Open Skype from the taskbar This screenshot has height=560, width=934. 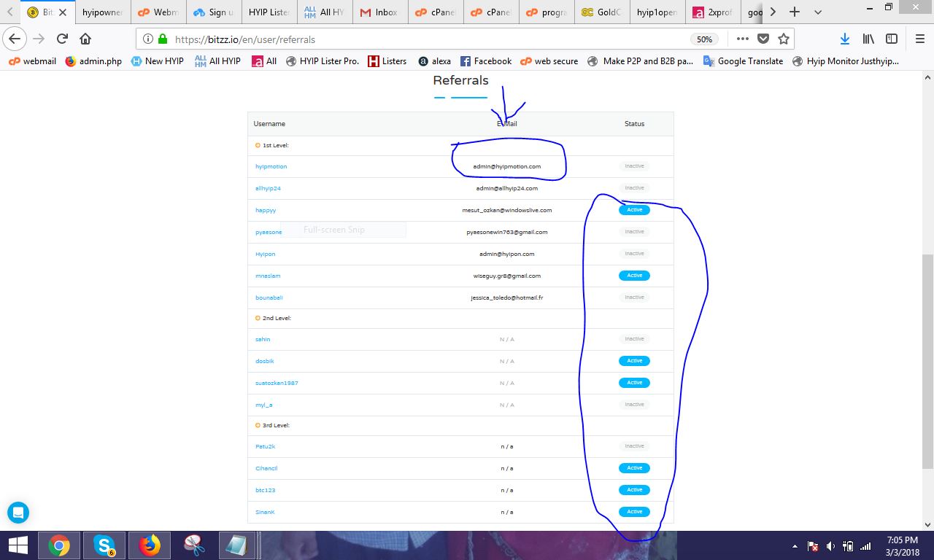(x=104, y=545)
